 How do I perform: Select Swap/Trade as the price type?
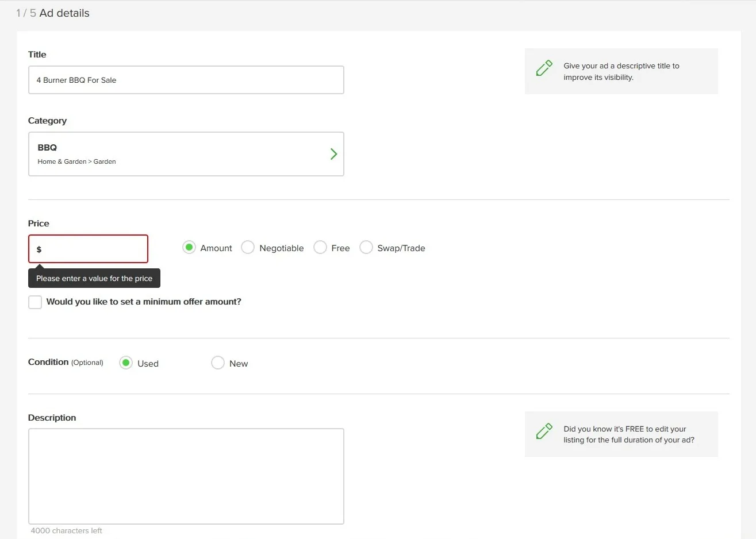[366, 247]
